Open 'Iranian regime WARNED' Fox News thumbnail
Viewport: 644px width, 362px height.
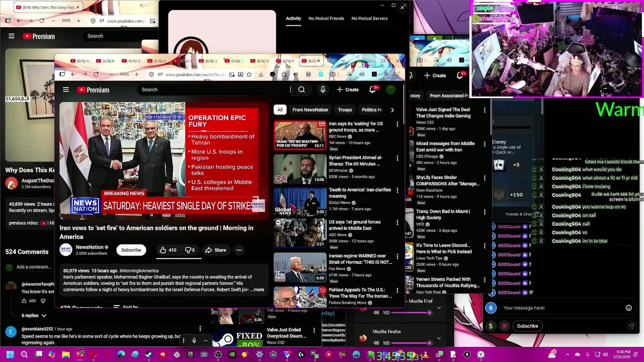pos(300,267)
